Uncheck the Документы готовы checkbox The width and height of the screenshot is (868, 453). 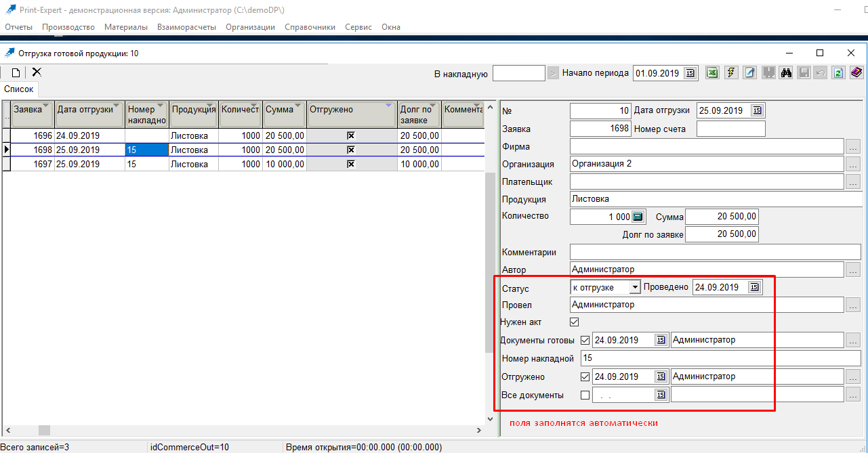(x=585, y=340)
